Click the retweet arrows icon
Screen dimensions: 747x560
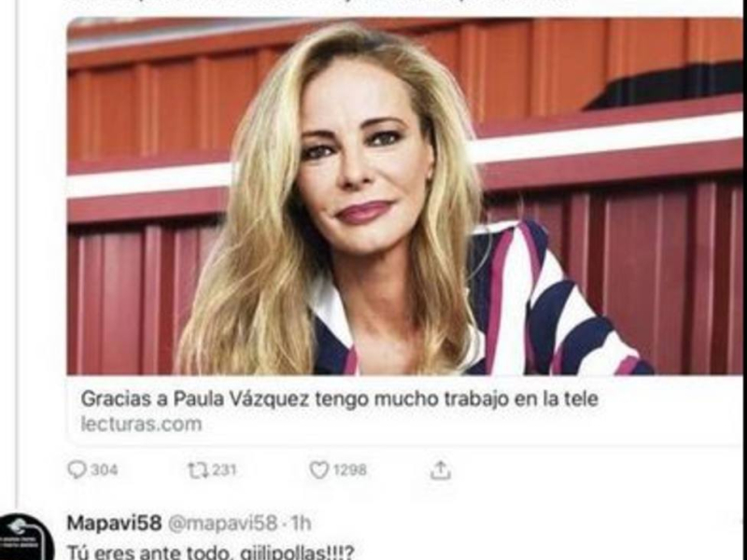click(198, 470)
